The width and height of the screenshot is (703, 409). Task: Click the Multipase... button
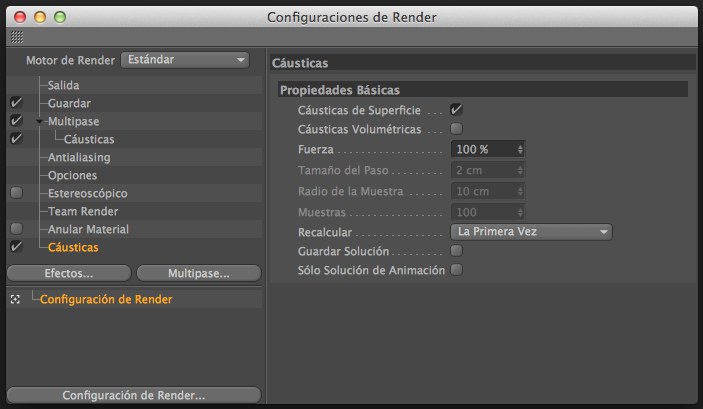point(198,273)
